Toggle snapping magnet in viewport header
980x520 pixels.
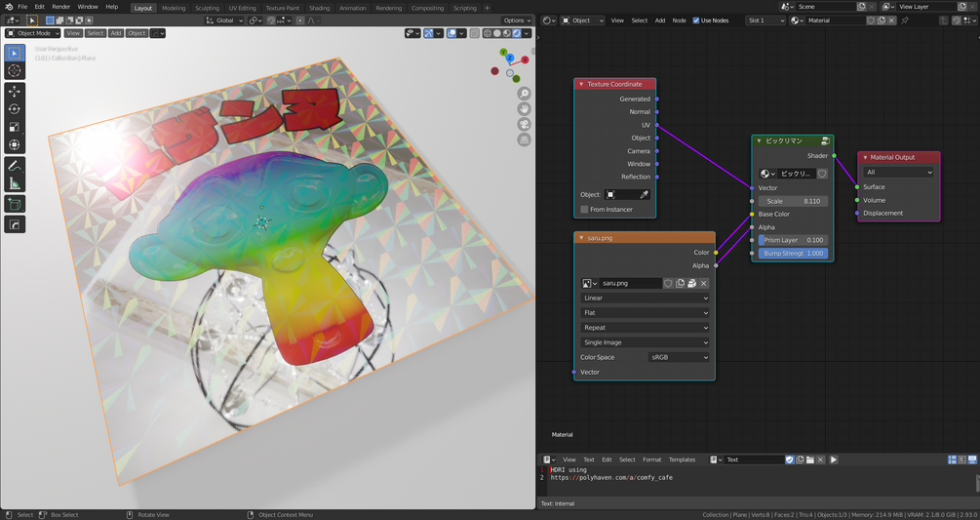tap(271, 20)
